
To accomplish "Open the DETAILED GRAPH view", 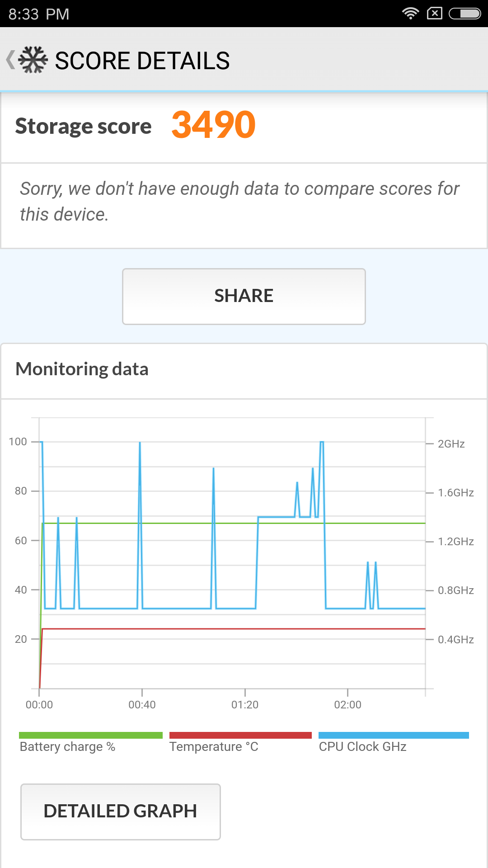I will [x=121, y=811].
